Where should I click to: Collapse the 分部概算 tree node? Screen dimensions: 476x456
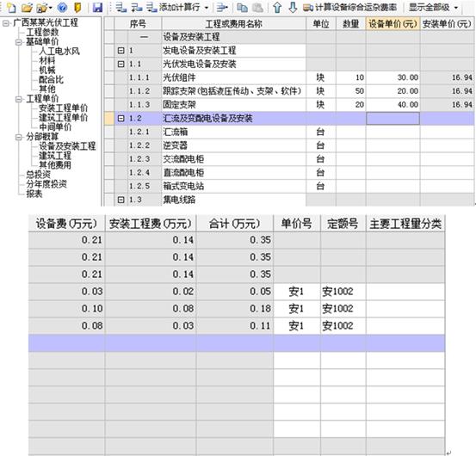(19, 138)
